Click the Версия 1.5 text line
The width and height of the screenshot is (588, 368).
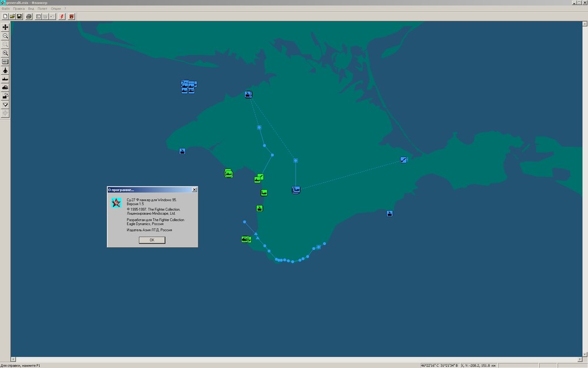coord(135,204)
